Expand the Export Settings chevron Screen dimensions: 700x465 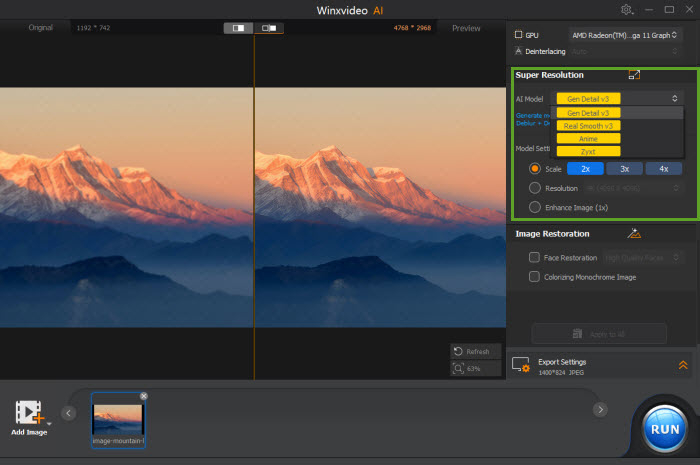[683, 365]
